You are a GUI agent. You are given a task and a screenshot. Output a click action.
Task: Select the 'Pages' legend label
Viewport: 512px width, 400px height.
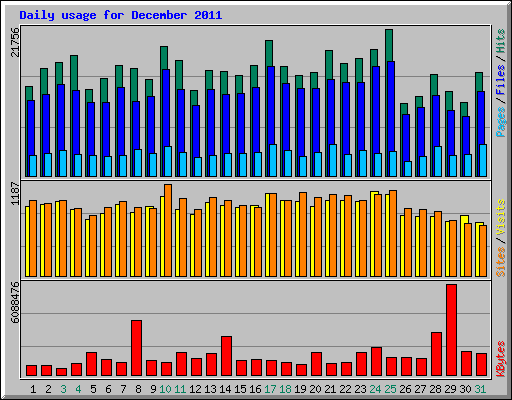[501, 122]
